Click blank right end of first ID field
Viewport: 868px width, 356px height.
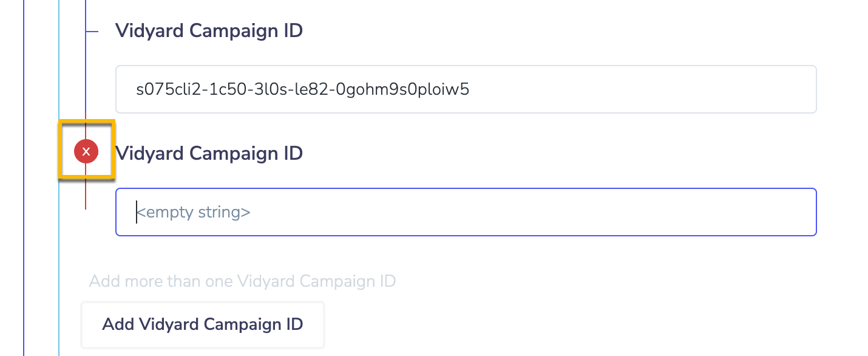[759, 89]
